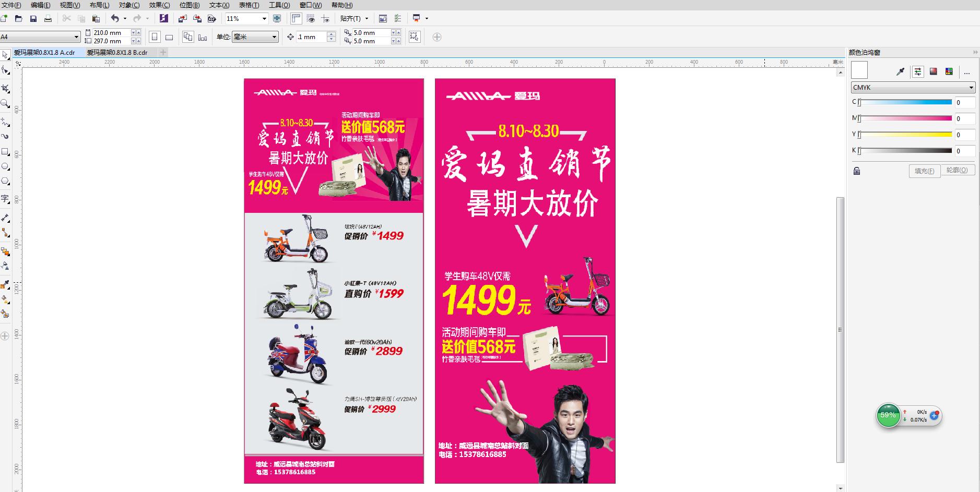The image size is (980, 492).
Task: Select the Transparency tool
Action: coord(5,266)
